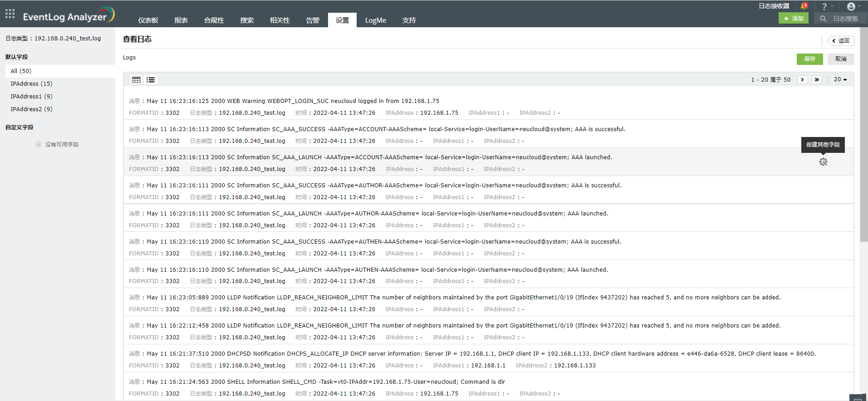Click the SC_AAA_LAUNCH ACCOUNT log message
Screen dimensions: 868x401
[x=379, y=157]
